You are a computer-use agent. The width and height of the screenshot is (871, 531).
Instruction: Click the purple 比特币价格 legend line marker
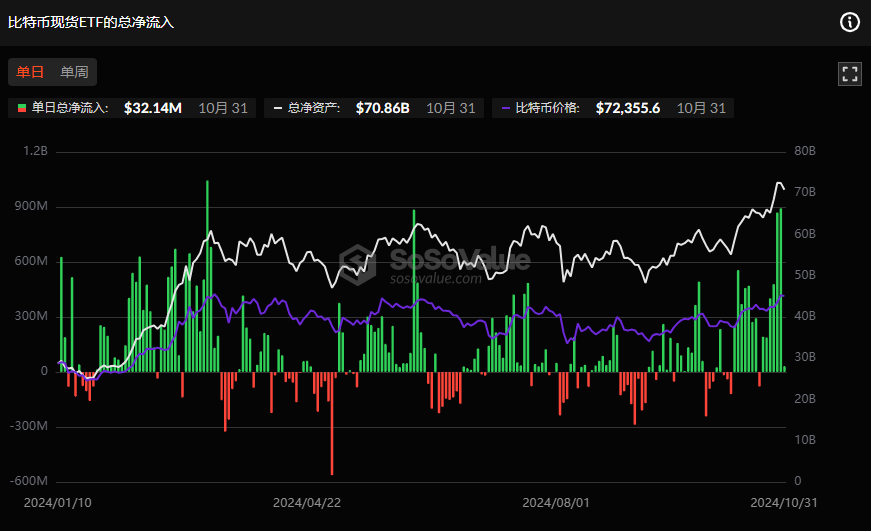(505, 108)
